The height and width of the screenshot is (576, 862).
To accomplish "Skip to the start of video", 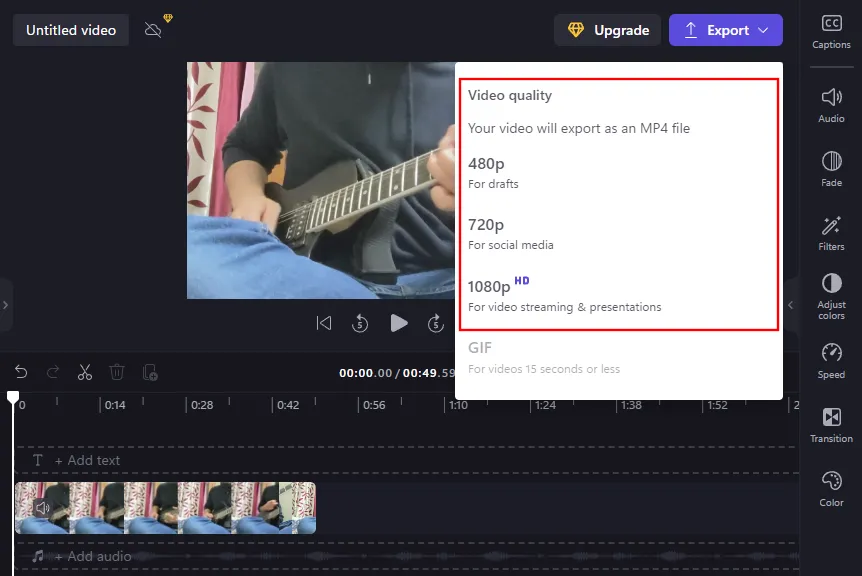I will pyautogui.click(x=324, y=323).
